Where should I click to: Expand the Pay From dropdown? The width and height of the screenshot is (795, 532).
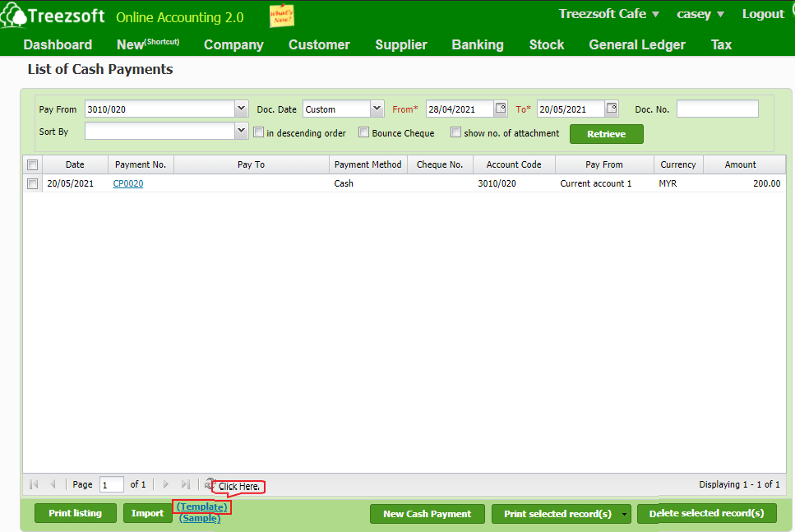[242, 109]
